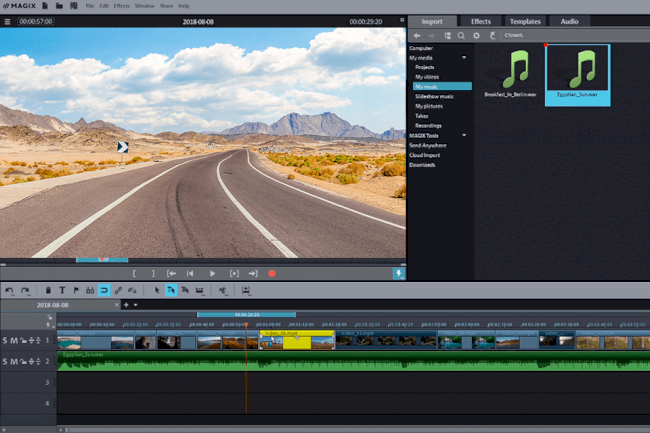Click the insert mode toolbar icon

(x=246, y=290)
